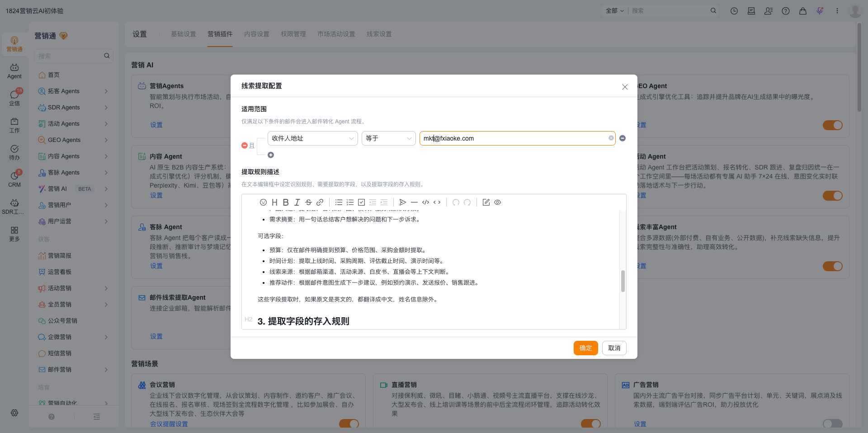The image size is (868, 433).
Task: Open the 收件人地址 field dropdown
Action: [x=313, y=138]
